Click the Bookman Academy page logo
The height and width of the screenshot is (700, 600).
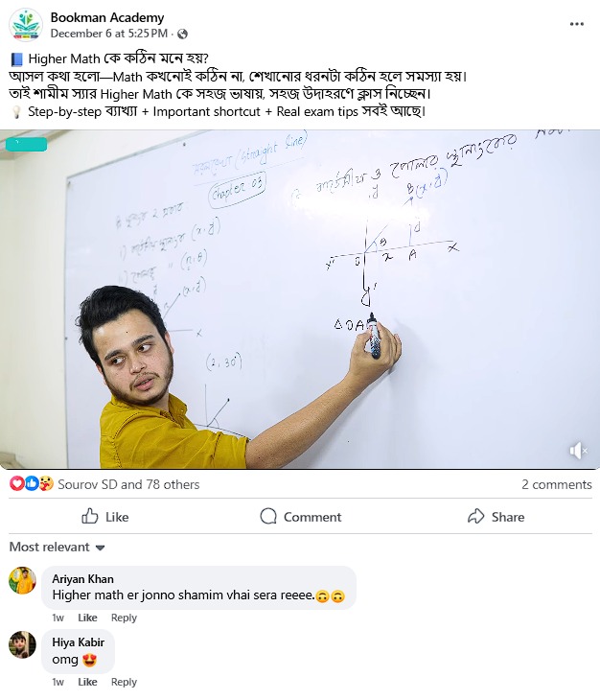point(26,25)
